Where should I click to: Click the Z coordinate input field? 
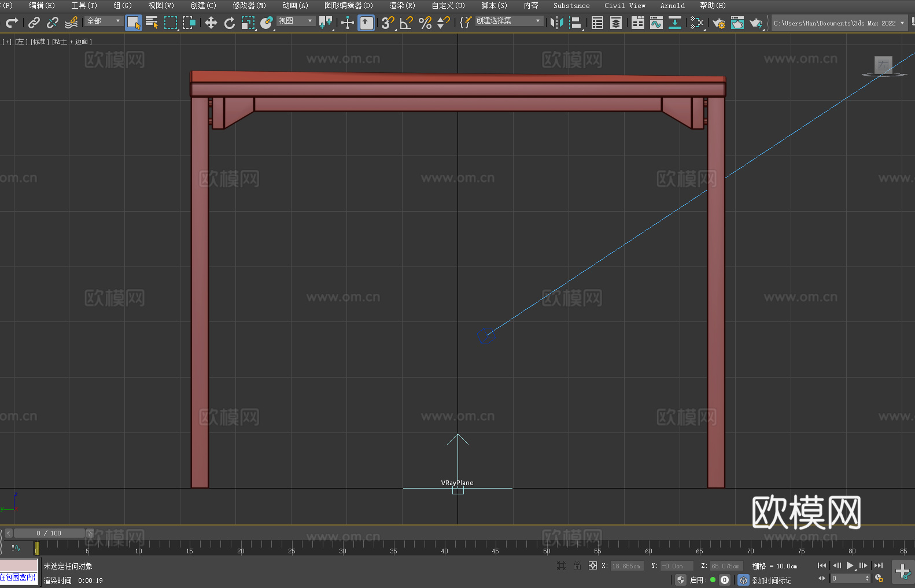(726, 566)
